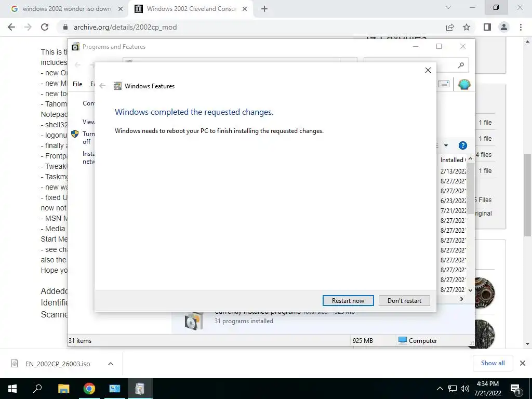Expand the view options dropdown arrow

446,145
